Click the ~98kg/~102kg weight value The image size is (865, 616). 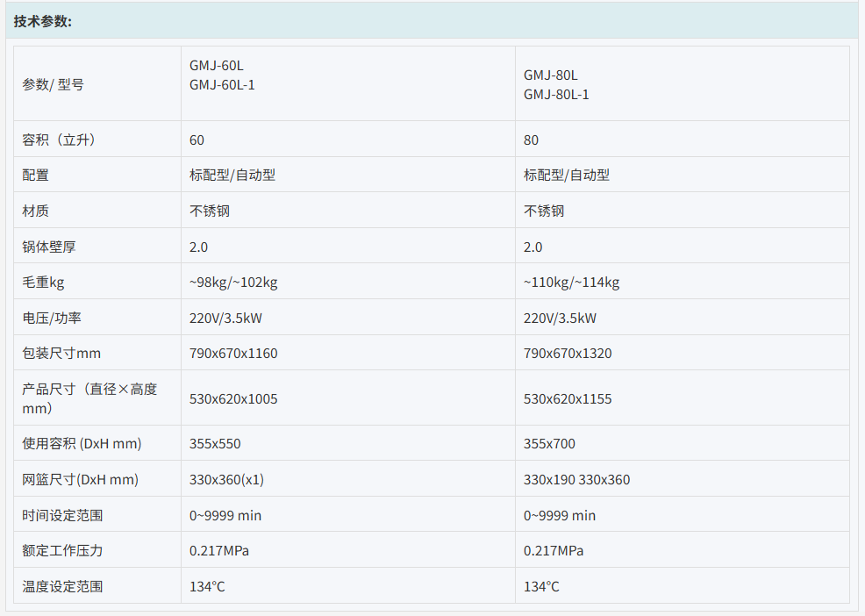click(x=233, y=283)
